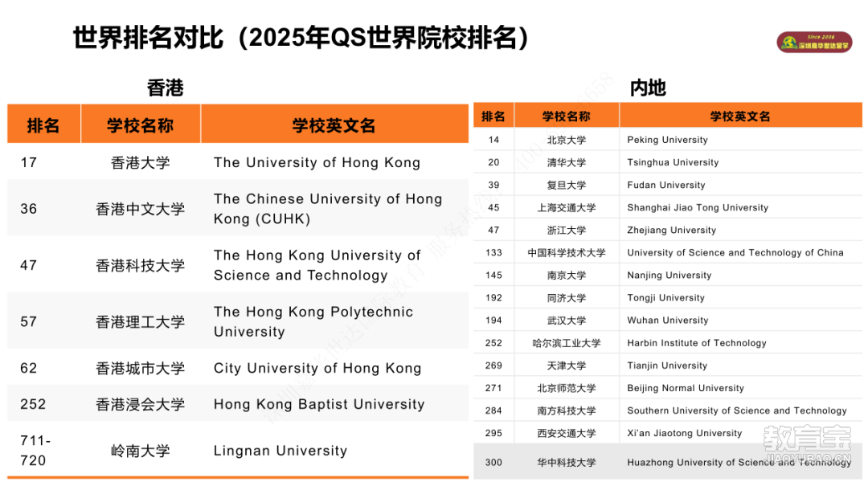
Task: Click The Chinese University of Hong Kong (CUHK)
Action: pyautogui.click(x=328, y=209)
